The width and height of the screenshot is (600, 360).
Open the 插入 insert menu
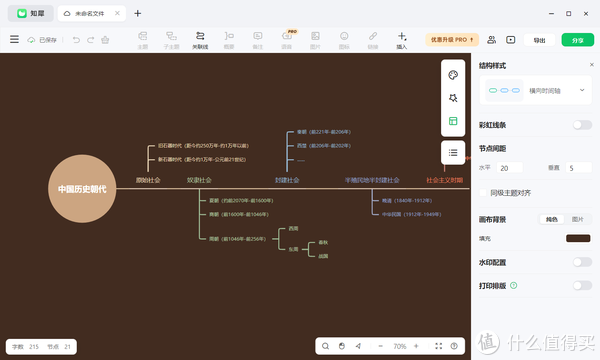point(402,40)
